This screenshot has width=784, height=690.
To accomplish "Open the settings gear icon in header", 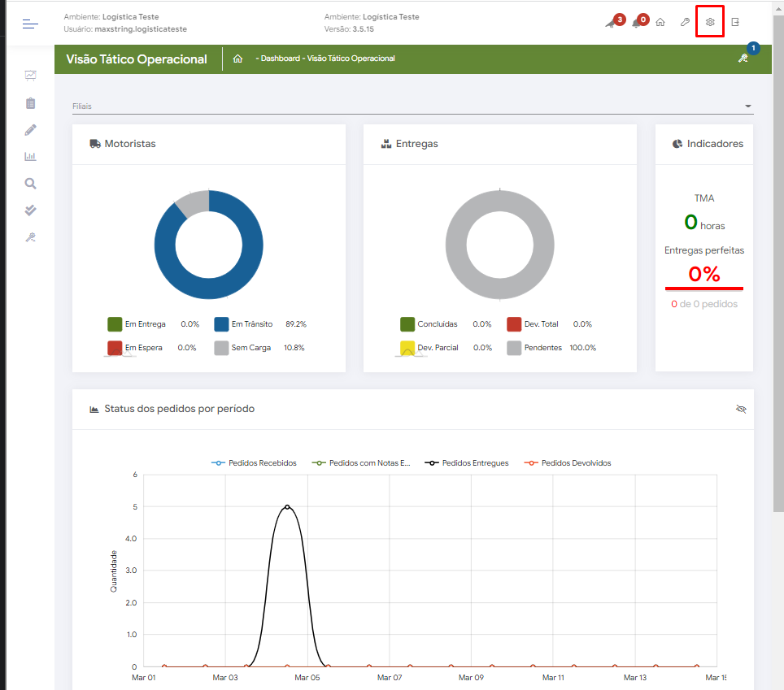I will 710,22.
